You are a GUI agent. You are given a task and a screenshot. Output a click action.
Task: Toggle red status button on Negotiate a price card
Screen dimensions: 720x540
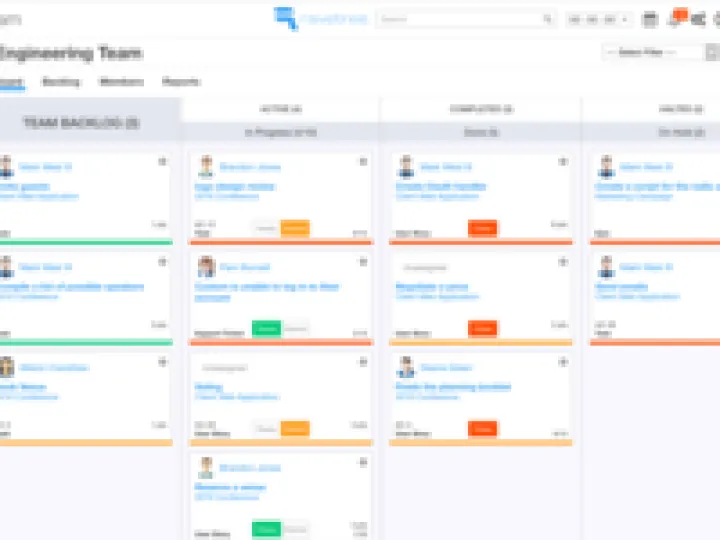tap(483, 328)
